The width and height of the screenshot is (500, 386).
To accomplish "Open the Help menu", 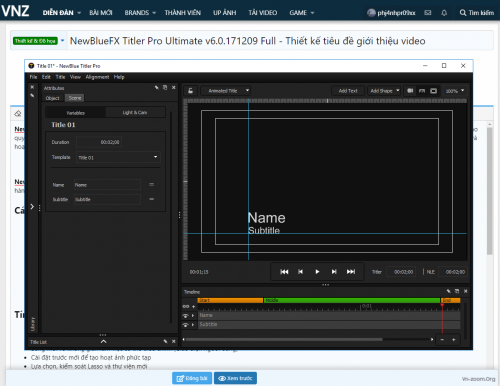I will 119,77.
